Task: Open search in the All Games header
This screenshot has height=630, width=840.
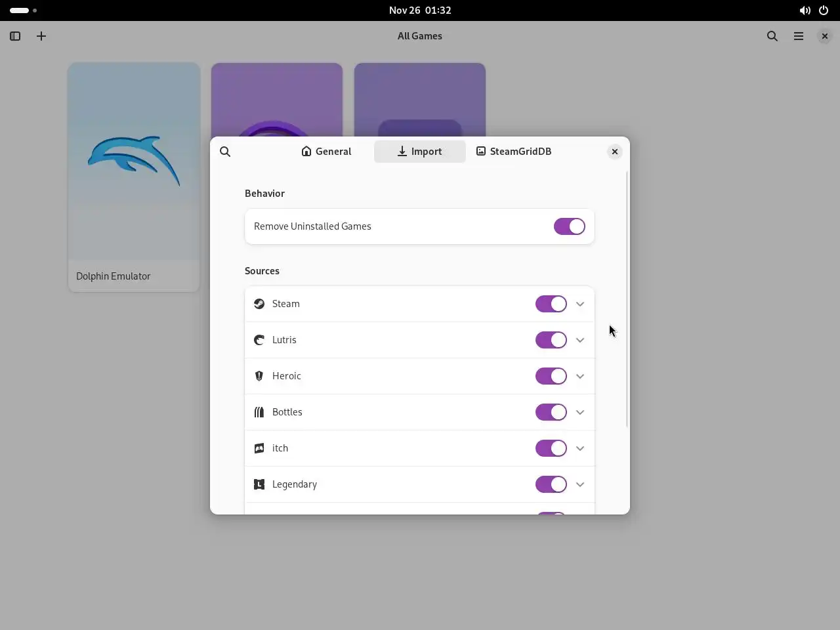Action: click(772, 36)
